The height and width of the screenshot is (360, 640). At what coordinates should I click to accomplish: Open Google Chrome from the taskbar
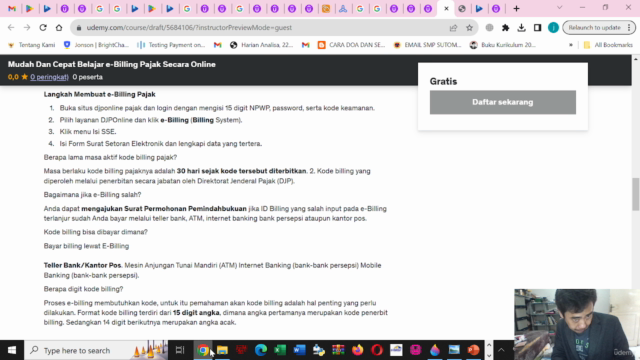(x=203, y=350)
